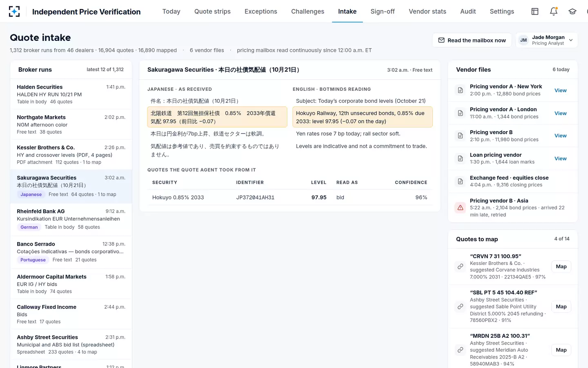Select Northgate Markets broker run
The image size is (588, 368).
click(71, 124)
